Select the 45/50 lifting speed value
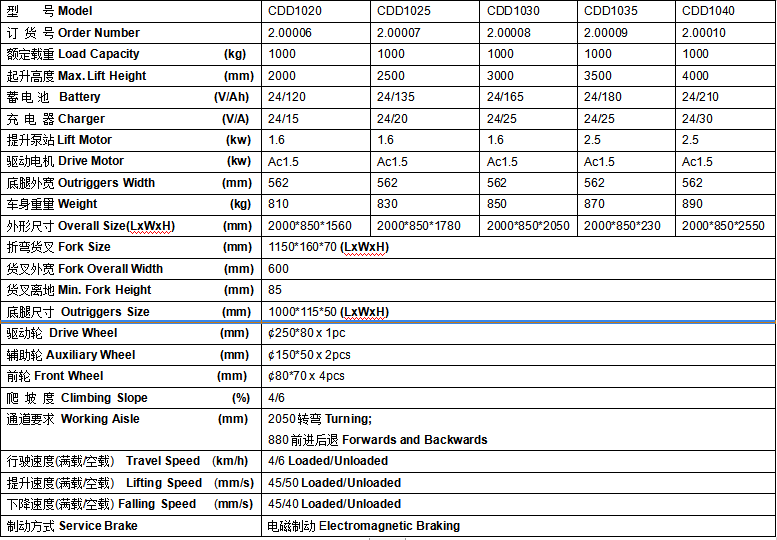 click(x=334, y=483)
